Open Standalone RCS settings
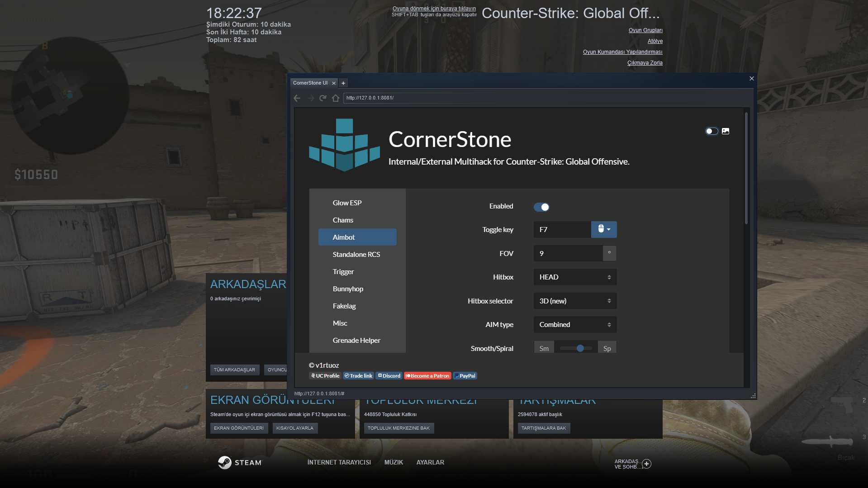Image resolution: width=868 pixels, height=488 pixels. [x=357, y=255]
